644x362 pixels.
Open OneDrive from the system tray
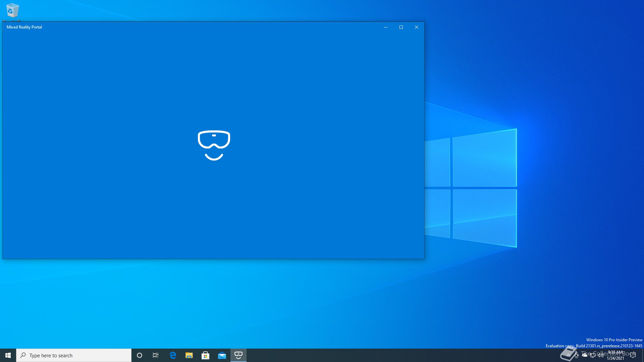[x=585, y=355]
